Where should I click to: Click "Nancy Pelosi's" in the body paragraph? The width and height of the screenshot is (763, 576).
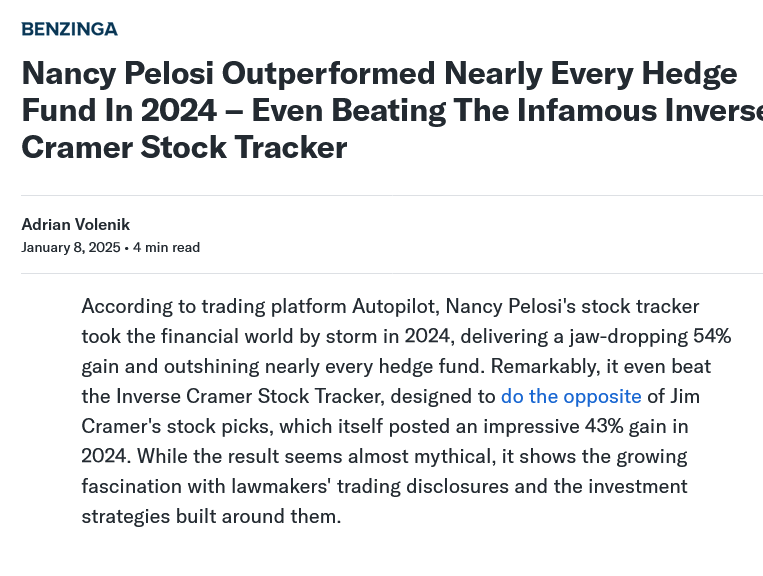click(x=510, y=306)
